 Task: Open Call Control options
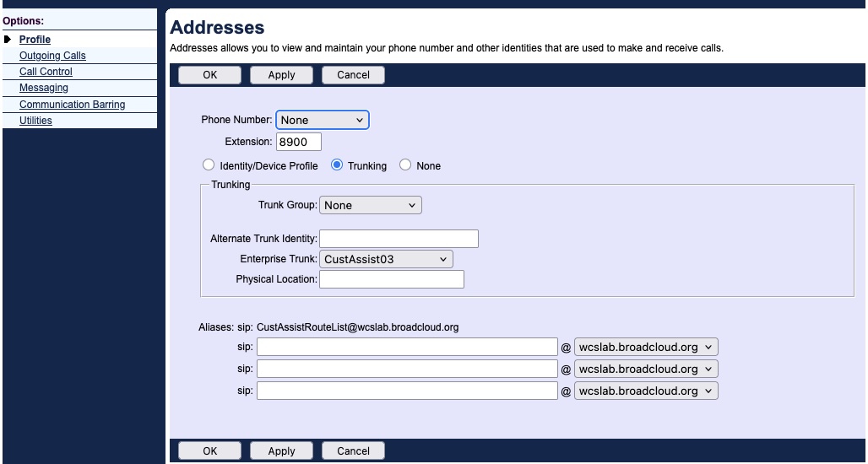[46, 72]
